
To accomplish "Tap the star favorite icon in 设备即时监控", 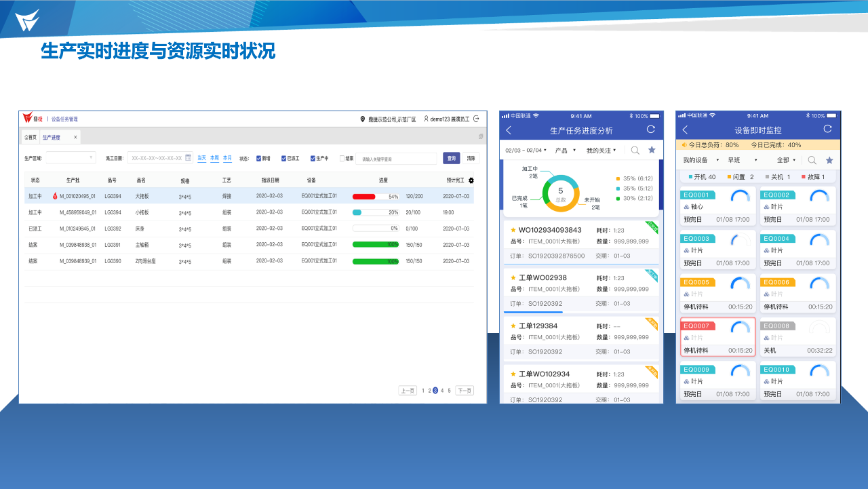I will point(829,160).
